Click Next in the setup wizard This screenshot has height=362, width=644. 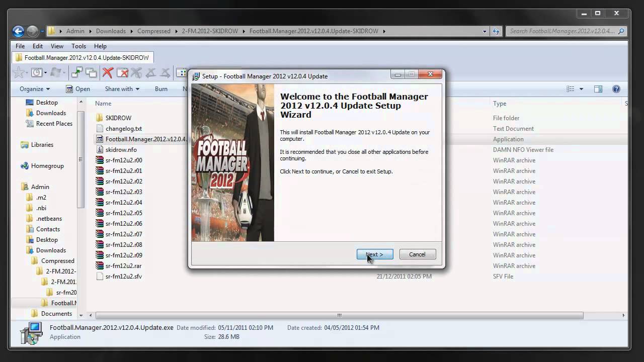click(x=375, y=254)
